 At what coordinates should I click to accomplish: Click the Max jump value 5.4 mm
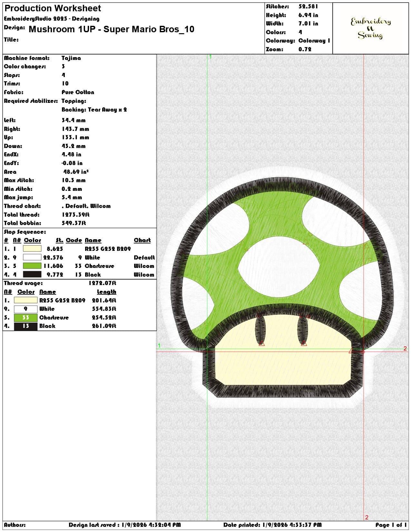pyautogui.click(x=72, y=197)
